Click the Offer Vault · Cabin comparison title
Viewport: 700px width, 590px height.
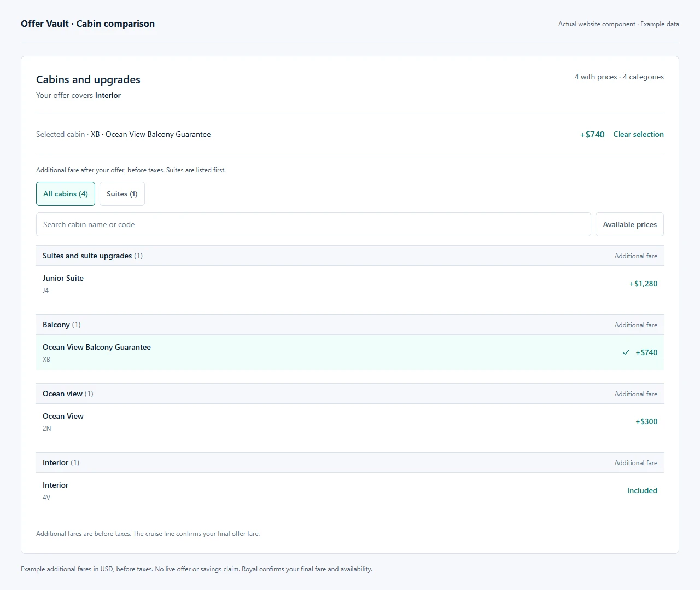pyautogui.click(x=87, y=24)
